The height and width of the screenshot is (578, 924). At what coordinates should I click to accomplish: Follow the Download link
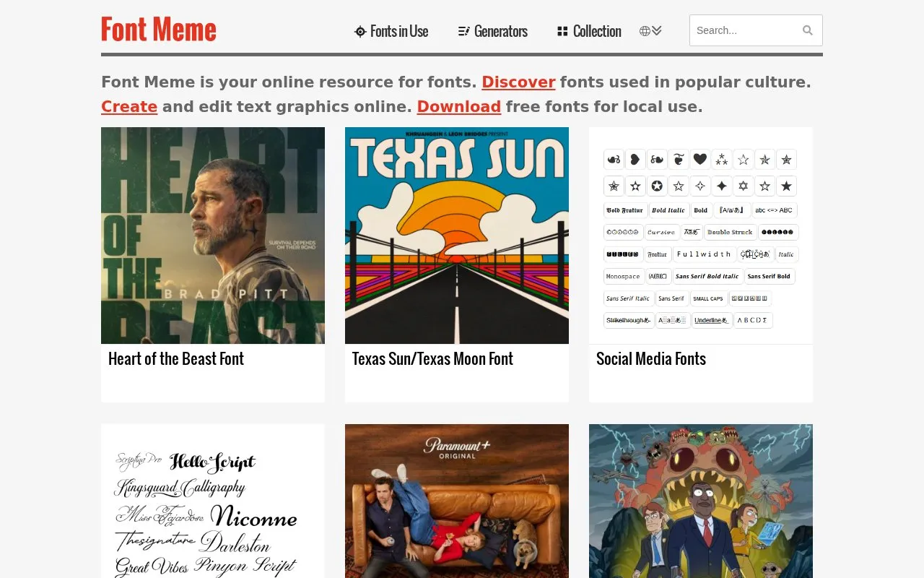tap(459, 107)
